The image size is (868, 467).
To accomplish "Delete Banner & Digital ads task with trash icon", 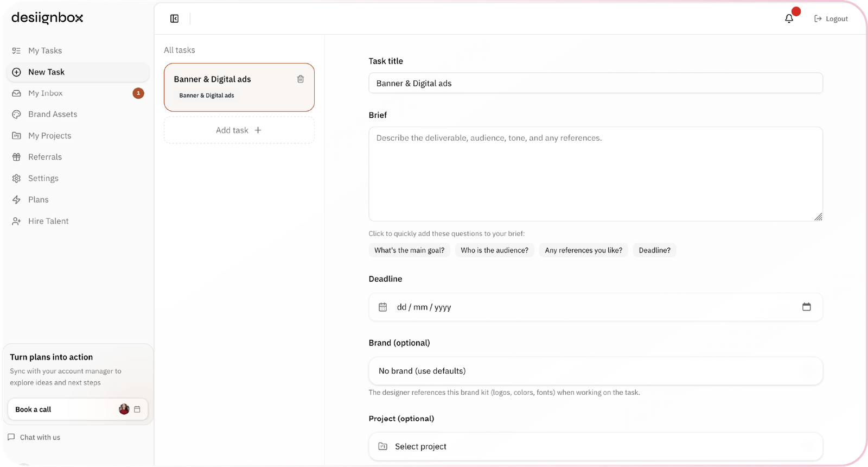I will coord(301,79).
